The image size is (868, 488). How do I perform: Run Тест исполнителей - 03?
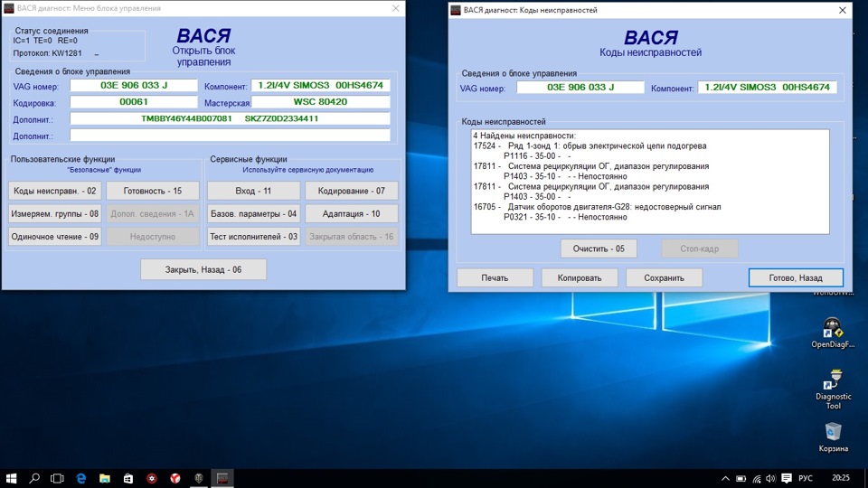point(253,237)
